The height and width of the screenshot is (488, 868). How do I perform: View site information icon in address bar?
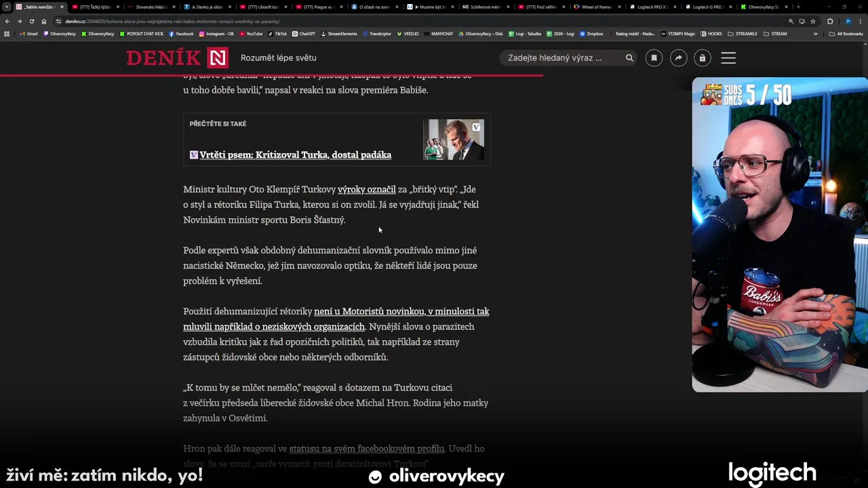tap(59, 21)
